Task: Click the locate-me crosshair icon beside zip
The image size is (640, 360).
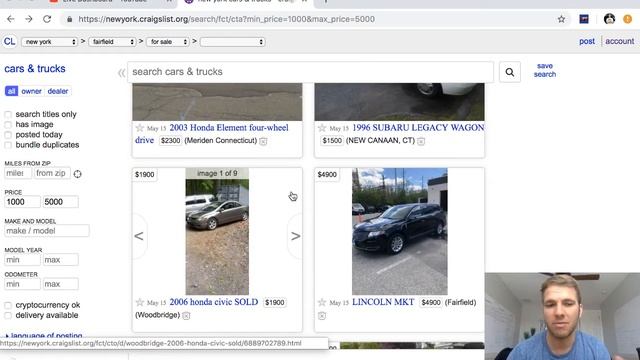Action: pos(78,174)
